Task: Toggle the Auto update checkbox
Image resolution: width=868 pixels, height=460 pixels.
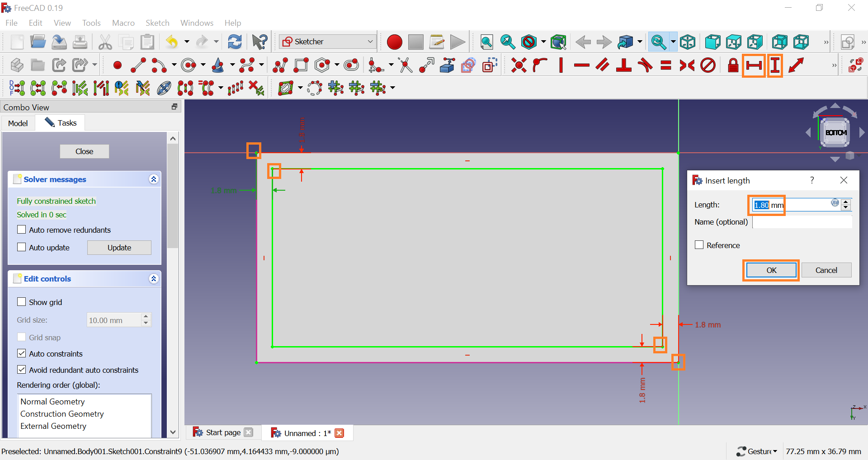Action: click(x=21, y=247)
